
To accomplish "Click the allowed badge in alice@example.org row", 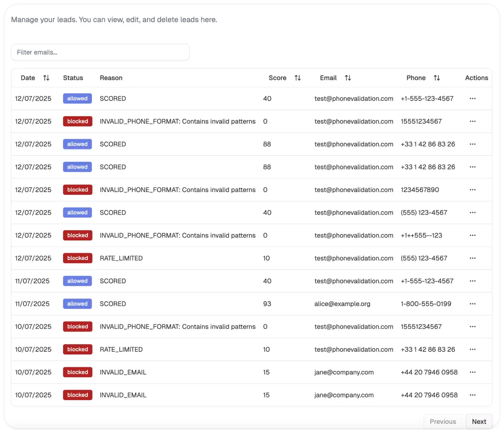I will click(x=77, y=304).
